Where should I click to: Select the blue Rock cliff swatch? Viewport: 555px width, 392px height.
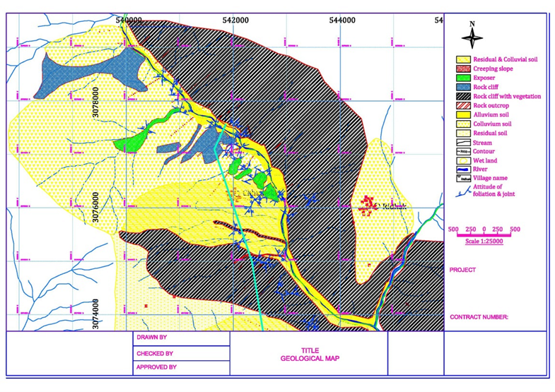463,87
